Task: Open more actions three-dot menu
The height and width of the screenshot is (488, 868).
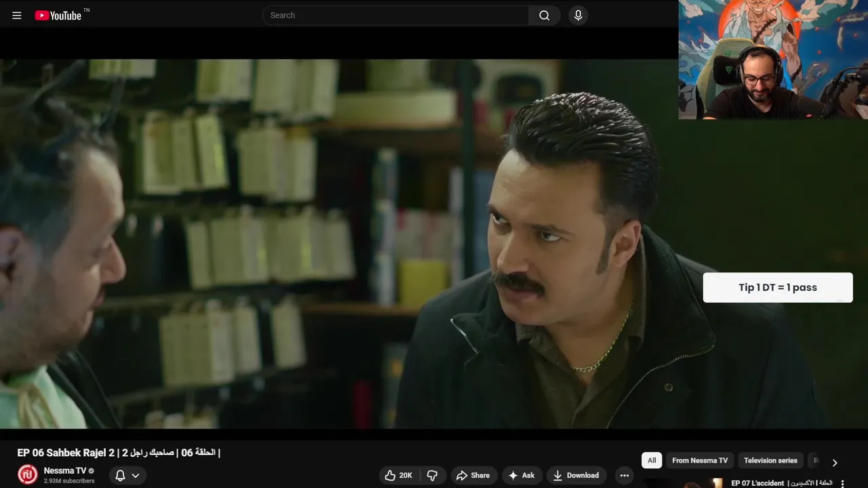Action: [x=625, y=475]
